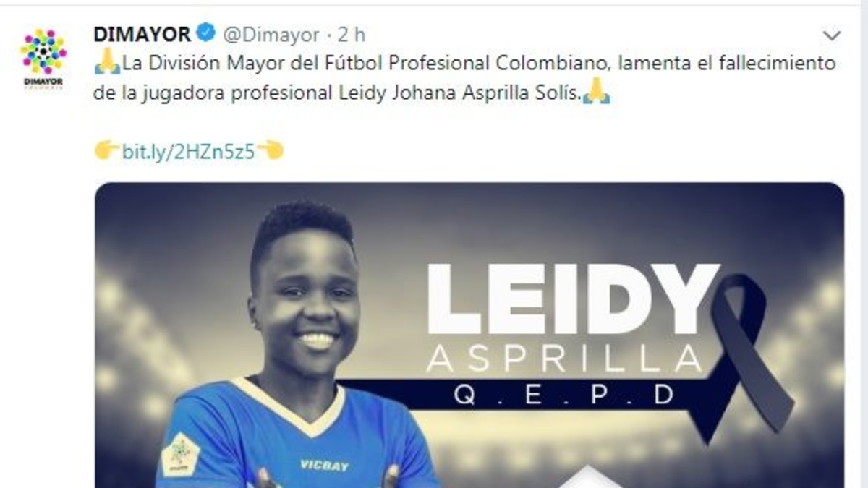
Task: Click the ASPRILLA text in image
Action: click(x=564, y=358)
